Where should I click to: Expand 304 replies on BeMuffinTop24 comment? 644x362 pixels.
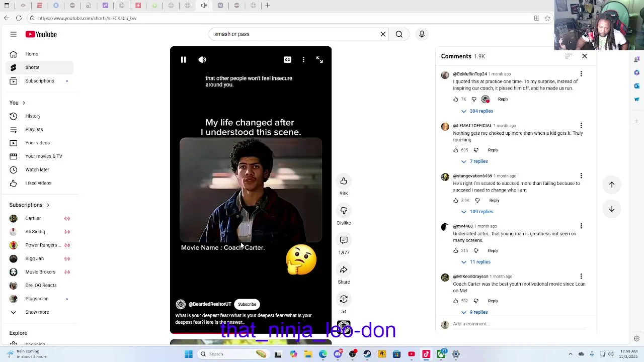[476, 111]
